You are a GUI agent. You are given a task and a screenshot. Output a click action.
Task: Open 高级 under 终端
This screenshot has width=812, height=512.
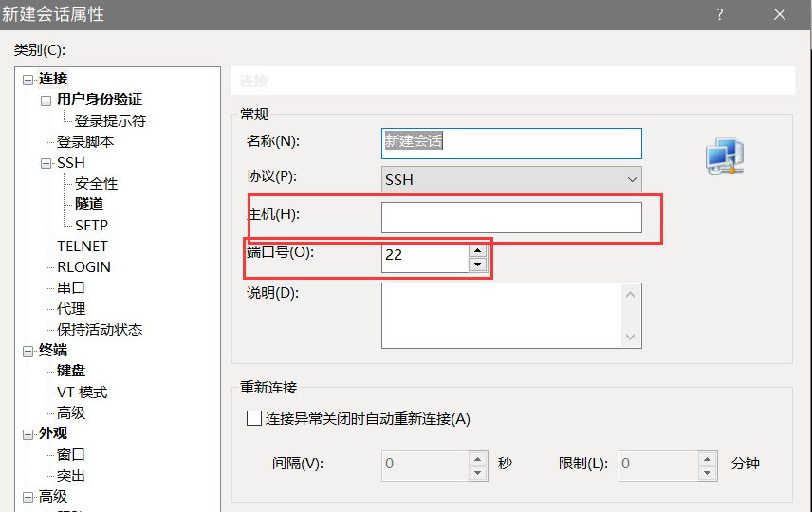[x=71, y=412]
